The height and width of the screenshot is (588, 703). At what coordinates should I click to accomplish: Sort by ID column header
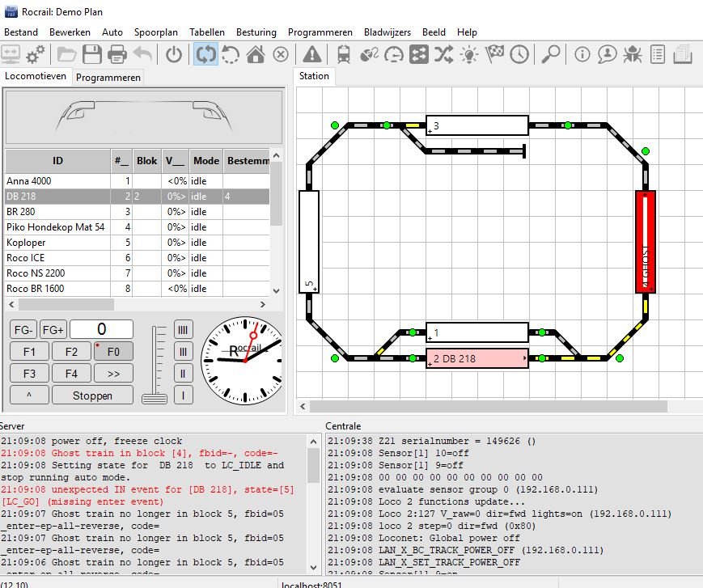click(57, 161)
